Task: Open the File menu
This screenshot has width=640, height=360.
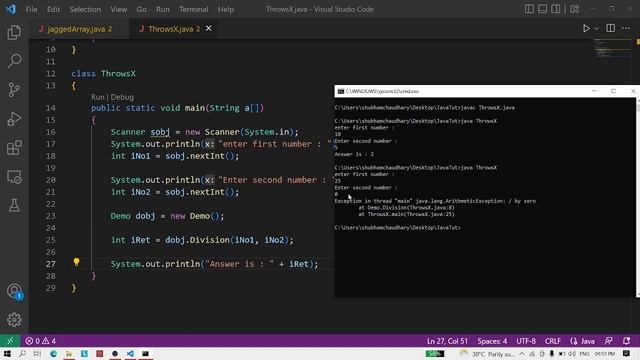Action: click(31, 9)
